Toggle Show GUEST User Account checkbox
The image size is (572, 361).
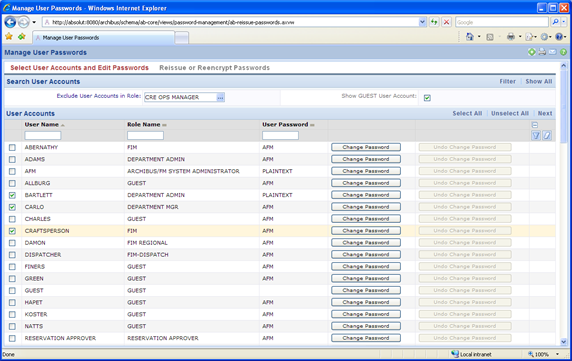[427, 98]
